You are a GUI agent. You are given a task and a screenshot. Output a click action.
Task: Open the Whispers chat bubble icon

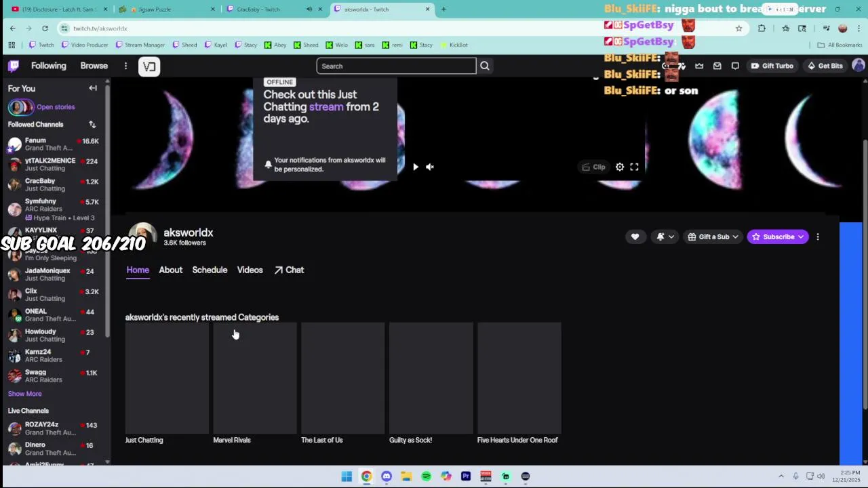[735, 66]
